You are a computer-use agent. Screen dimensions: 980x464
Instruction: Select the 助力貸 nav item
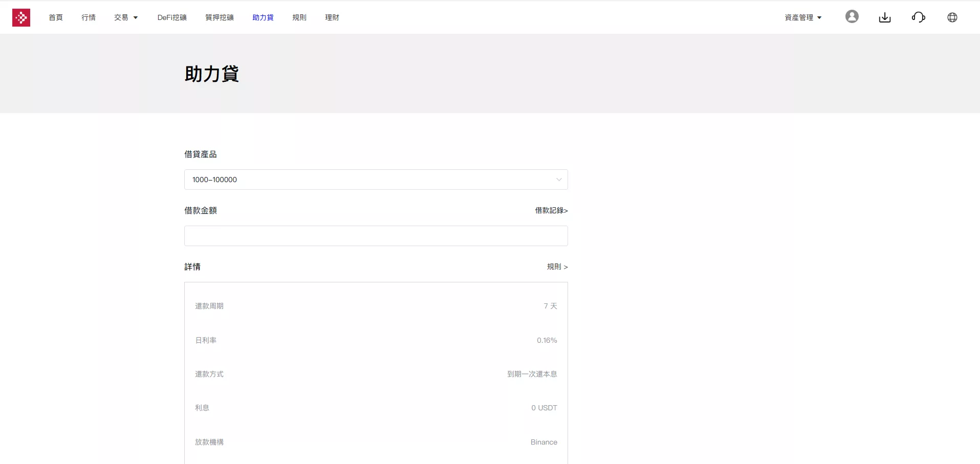tap(262, 17)
